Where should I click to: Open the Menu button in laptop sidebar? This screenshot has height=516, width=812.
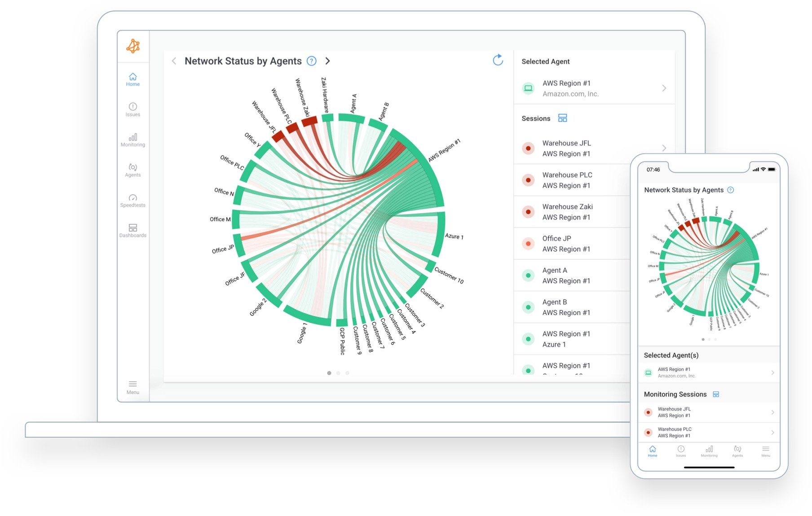pyautogui.click(x=132, y=387)
